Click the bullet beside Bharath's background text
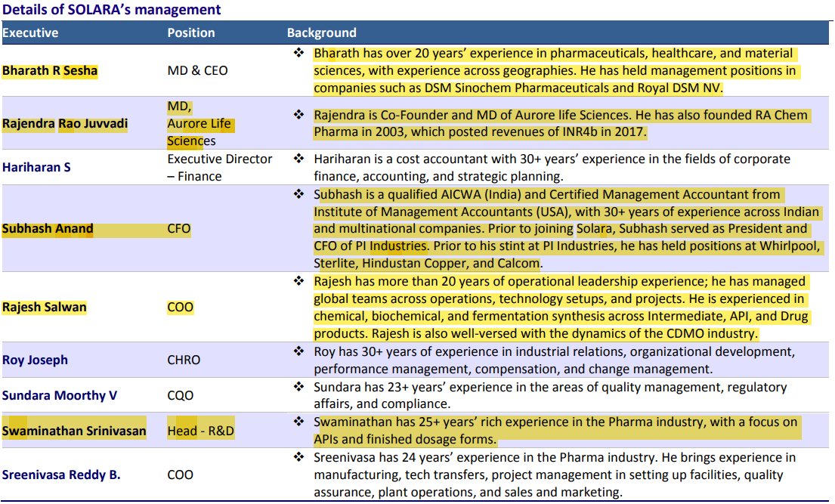This screenshot has height=504, width=835. 298,53
